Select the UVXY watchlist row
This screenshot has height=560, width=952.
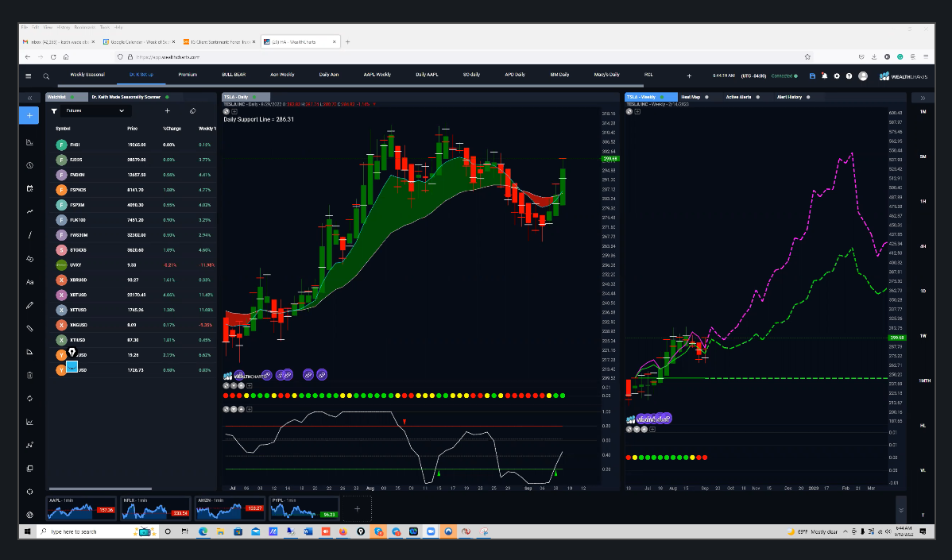tap(133, 265)
